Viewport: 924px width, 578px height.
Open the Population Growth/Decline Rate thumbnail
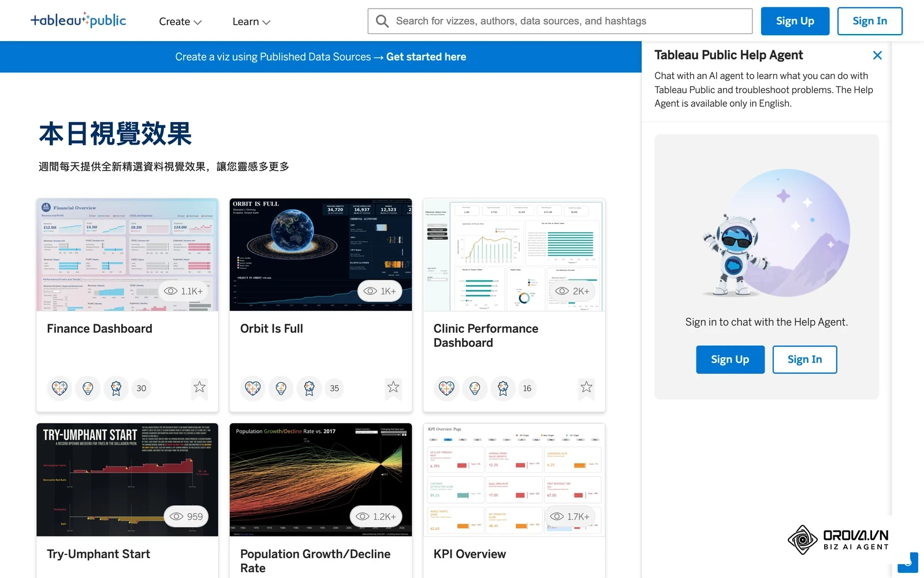pyautogui.click(x=321, y=480)
